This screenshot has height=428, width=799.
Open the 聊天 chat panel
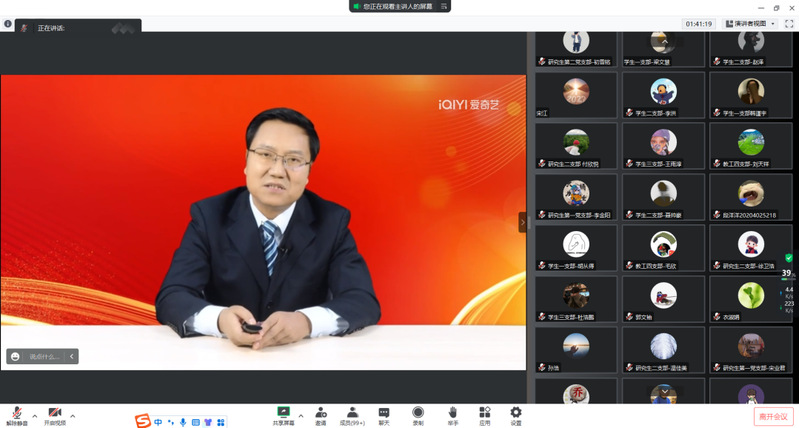click(384, 415)
